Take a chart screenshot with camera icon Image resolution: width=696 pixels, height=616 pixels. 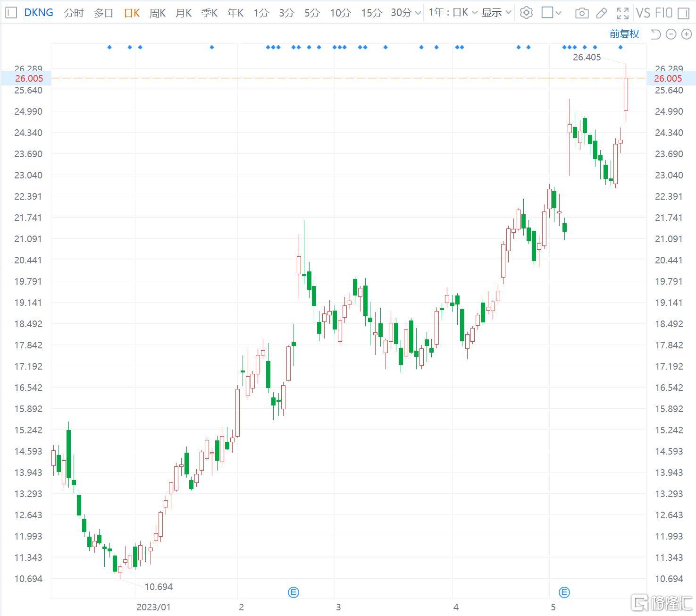pyautogui.click(x=582, y=13)
